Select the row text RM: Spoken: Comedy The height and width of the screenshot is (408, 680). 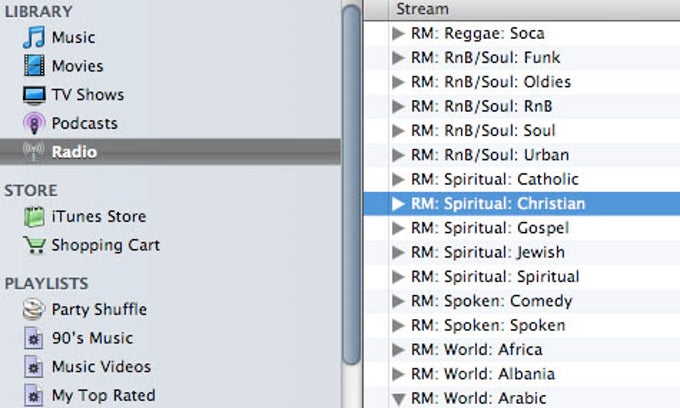(x=492, y=301)
